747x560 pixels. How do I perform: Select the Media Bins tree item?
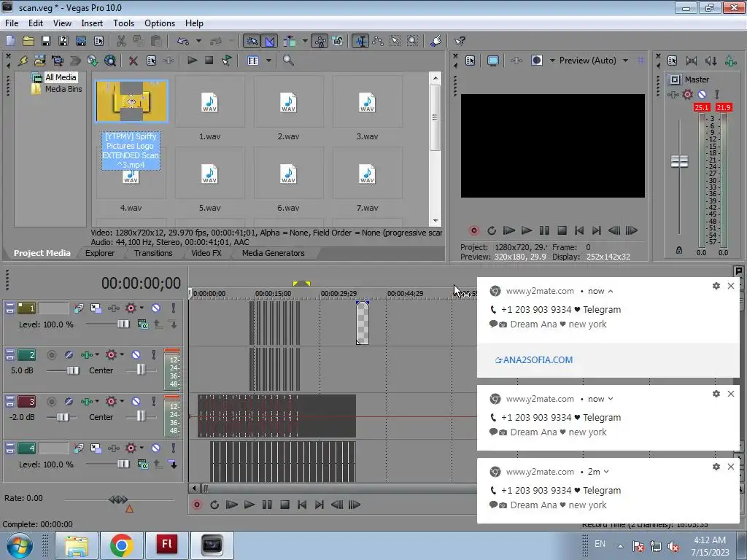click(x=63, y=89)
